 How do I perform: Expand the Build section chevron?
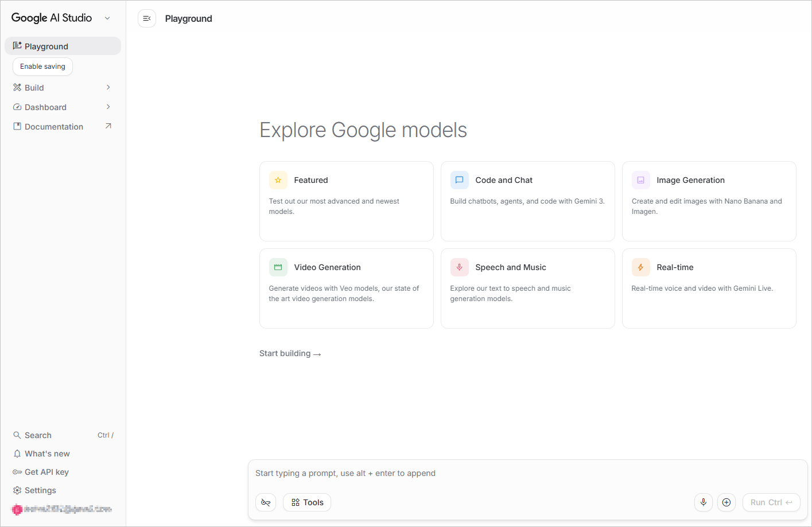click(x=108, y=87)
